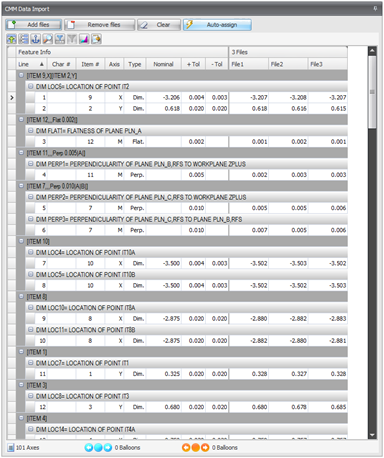Click the scrollbar down arrow

point(372,435)
